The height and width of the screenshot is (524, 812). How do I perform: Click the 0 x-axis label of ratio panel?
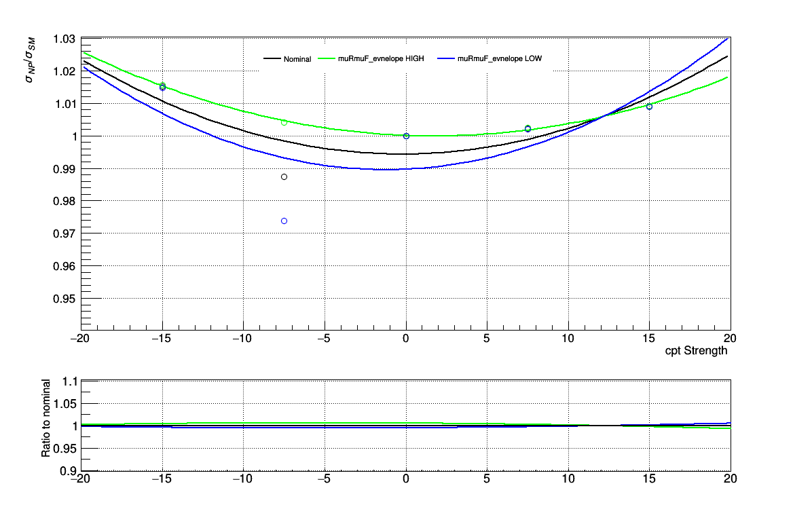point(405,479)
